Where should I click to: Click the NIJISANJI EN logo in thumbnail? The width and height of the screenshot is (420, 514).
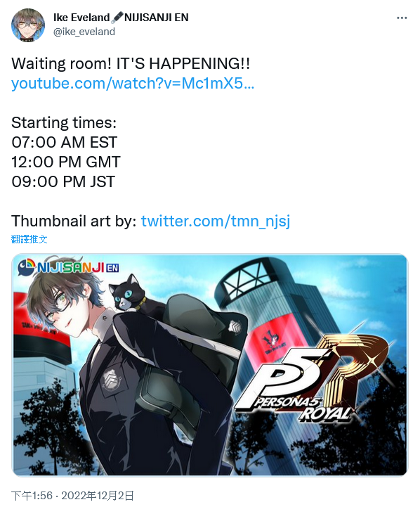pyautogui.click(x=68, y=266)
